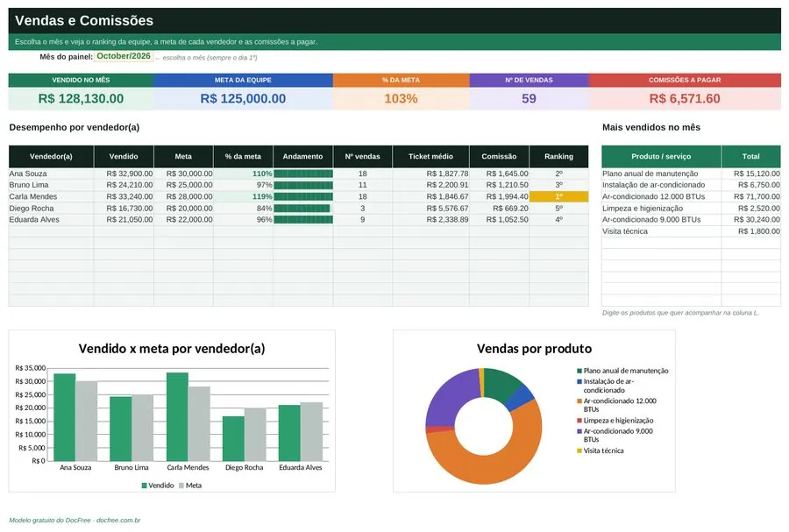Click Ana Souza's 110% da meta cell
This screenshot has height=532, width=789.
pyautogui.click(x=243, y=174)
